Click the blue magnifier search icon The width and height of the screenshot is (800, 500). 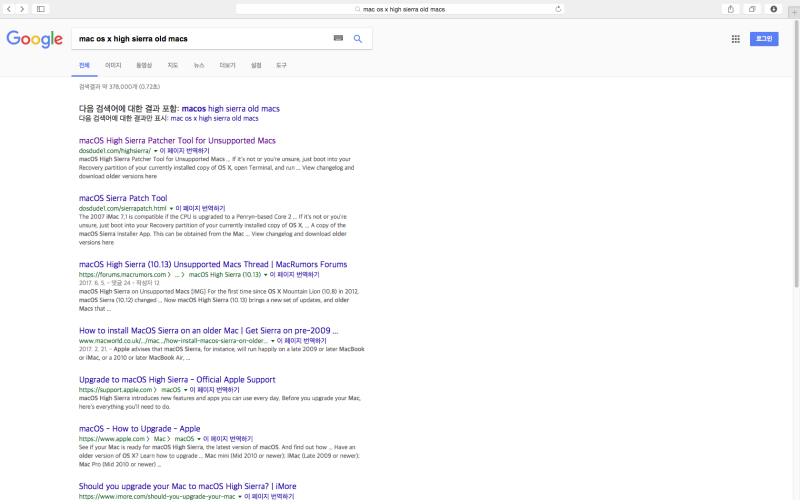358,39
